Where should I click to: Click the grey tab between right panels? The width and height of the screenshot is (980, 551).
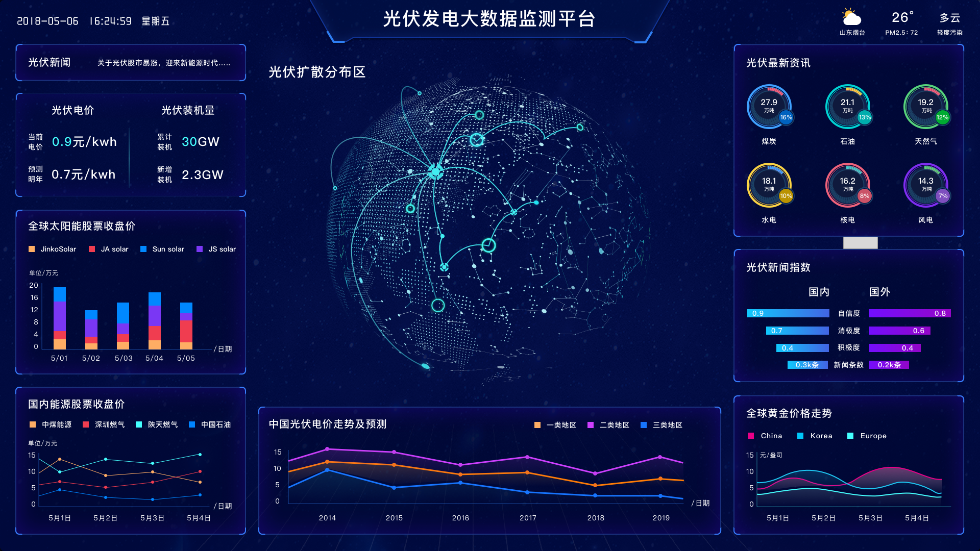860,243
